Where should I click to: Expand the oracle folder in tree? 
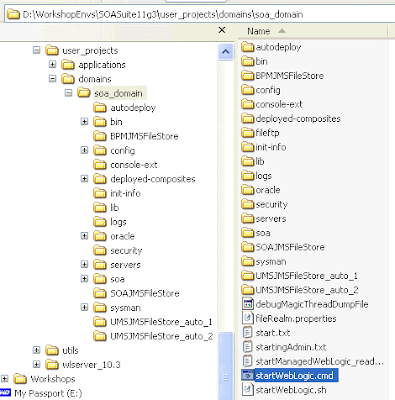click(x=85, y=236)
